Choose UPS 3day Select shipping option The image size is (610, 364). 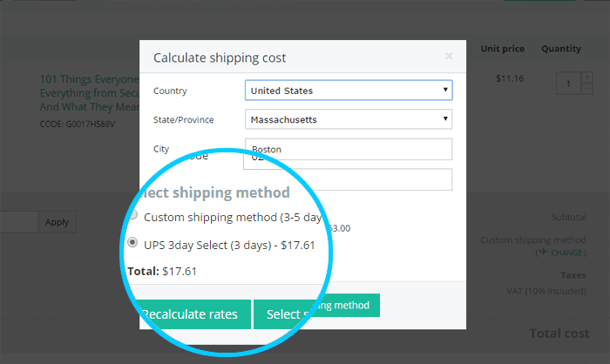(133, 244)
